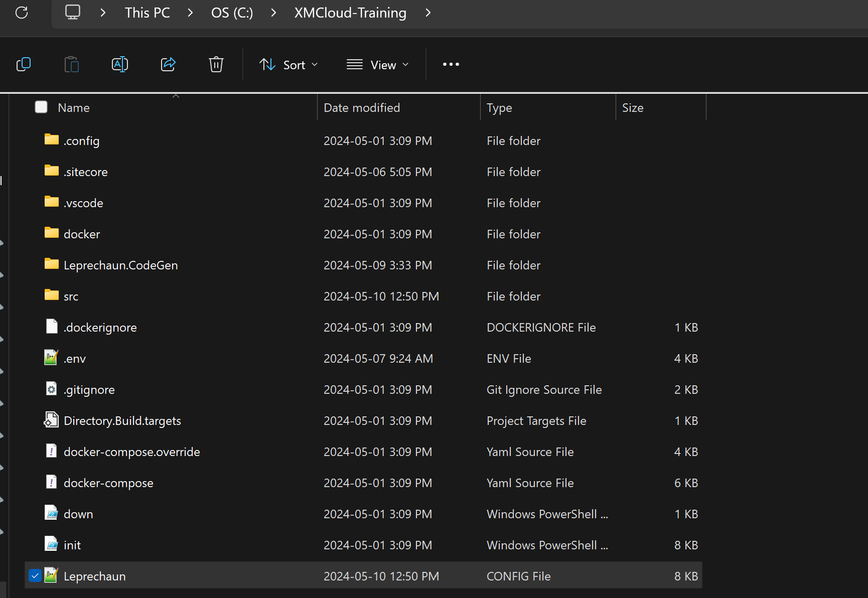
Task: Open the View dropdown
Action: [x=377, y=64]
